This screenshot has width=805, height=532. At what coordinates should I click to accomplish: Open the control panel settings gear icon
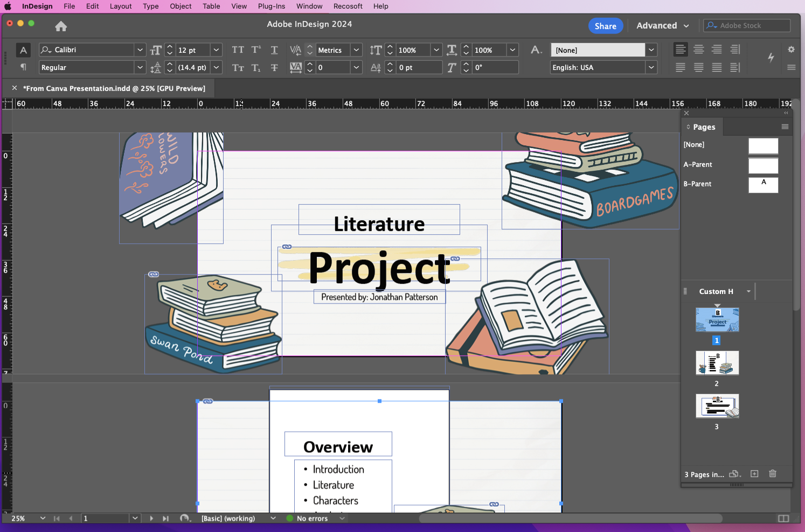[791, 50]
